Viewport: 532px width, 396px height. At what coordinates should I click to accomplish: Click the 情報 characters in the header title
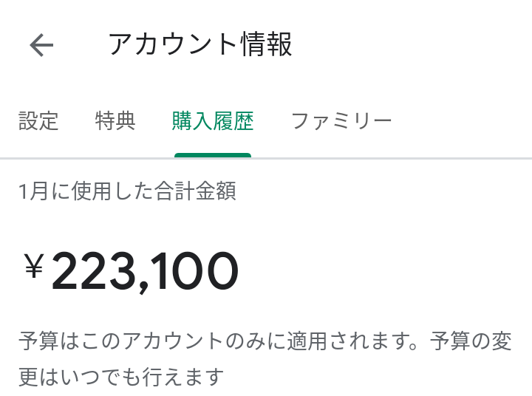(267, 45)
